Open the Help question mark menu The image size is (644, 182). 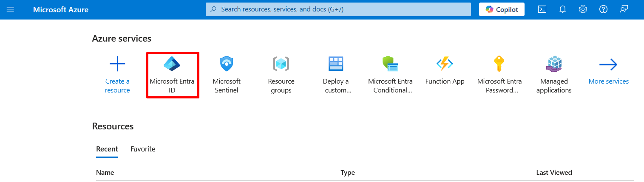pyautogui.click(x=603, y=9)
